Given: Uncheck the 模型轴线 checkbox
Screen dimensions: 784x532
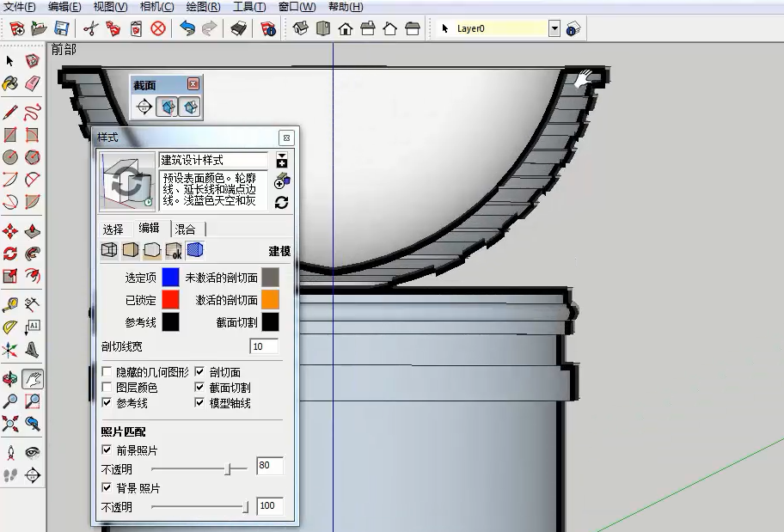Looking at the screenshot, I should tap(200, 403).
